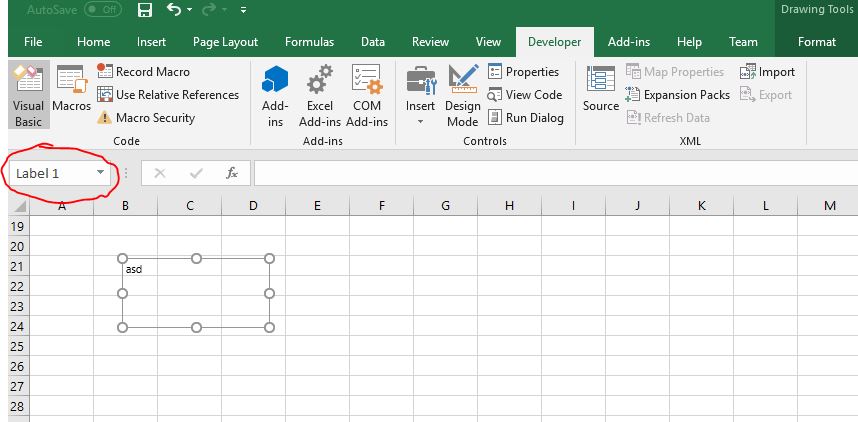Viewport: 858px width, 422px height.
Task: Click inside the formula bar
Action: click(550, 173)
